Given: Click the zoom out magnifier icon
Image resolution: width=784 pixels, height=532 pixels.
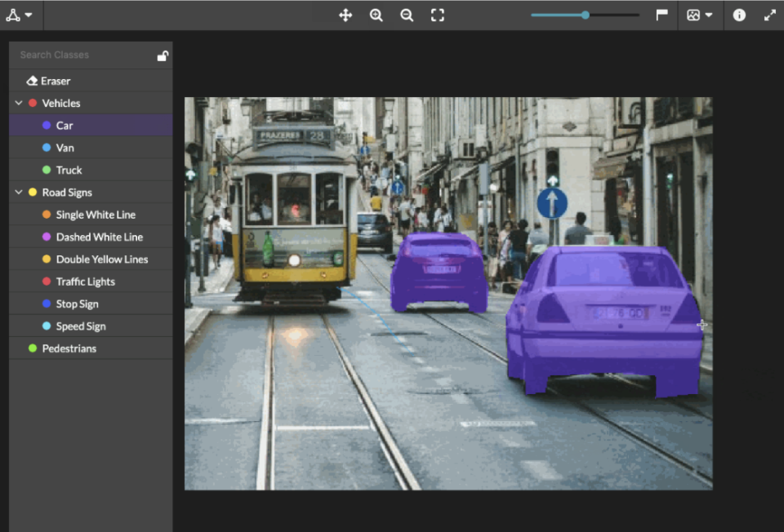Looking at the screenshot, I should 407,14.
